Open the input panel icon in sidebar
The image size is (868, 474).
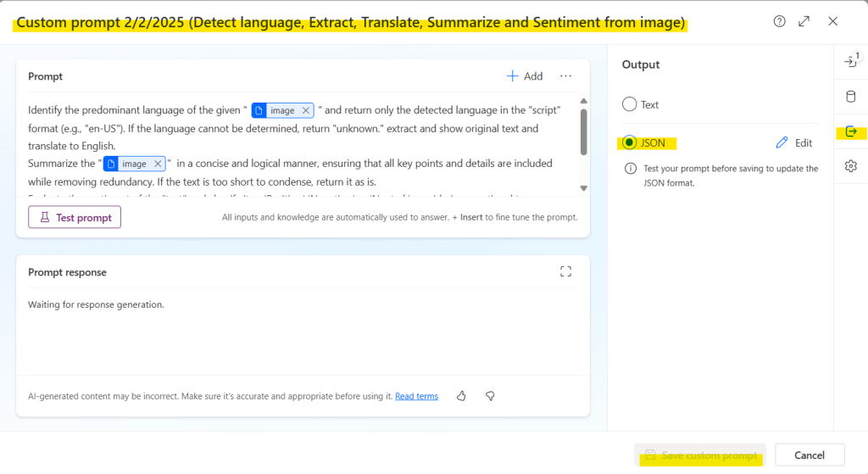tap(851, 61)
